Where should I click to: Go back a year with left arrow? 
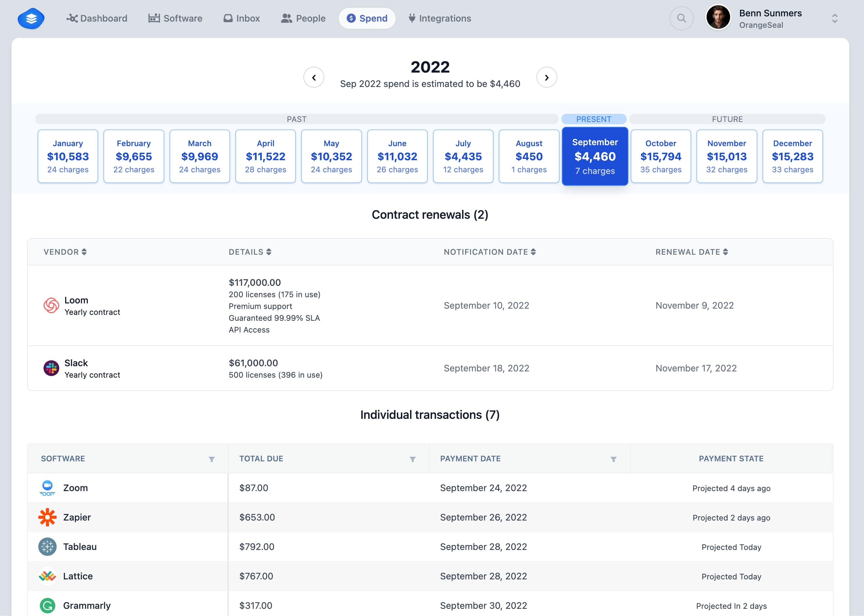[x=314, y=77]
